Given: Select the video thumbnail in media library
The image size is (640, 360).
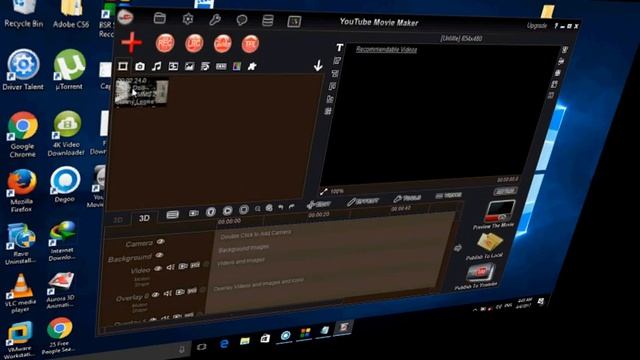Looking at the screenshot, I should (x=141, y=93).
